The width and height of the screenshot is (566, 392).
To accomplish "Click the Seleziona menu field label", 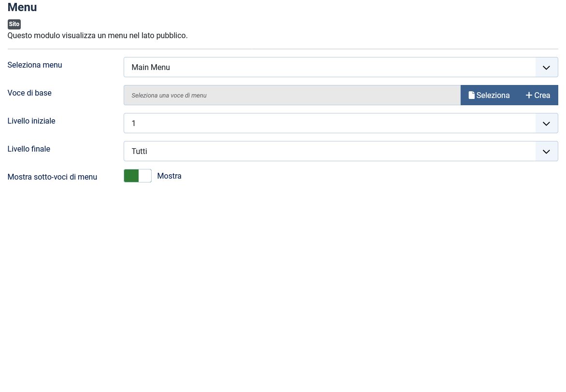I will tap(35, 65).
